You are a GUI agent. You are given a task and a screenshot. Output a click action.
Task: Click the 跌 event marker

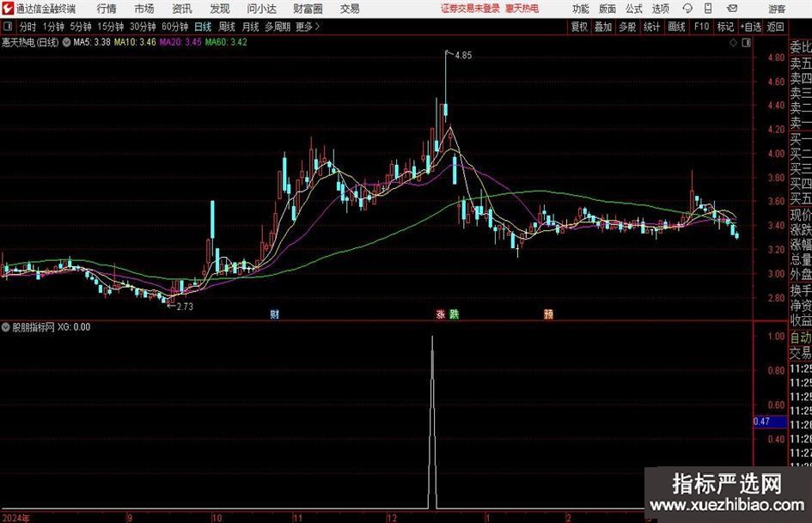pyautogui.click(x=455, y=313)
